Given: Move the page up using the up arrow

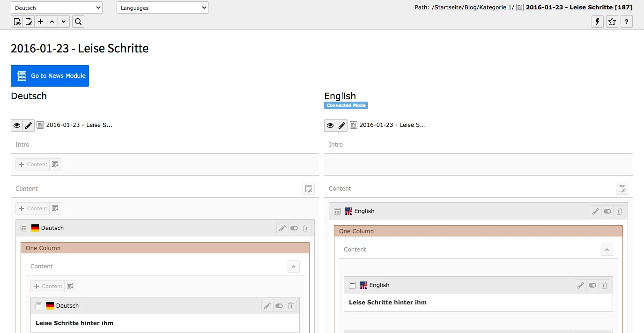Looking at the screenshot, I should (x=52, y=22).
